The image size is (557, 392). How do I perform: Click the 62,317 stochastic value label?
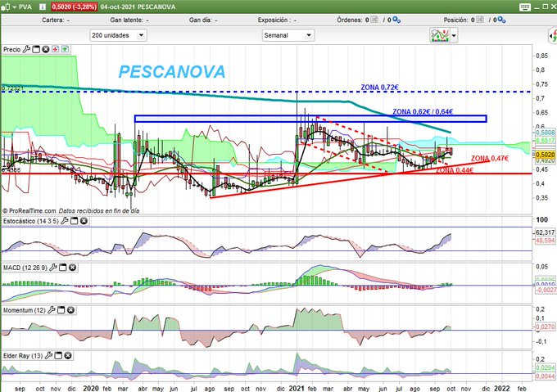pos(545,232)
